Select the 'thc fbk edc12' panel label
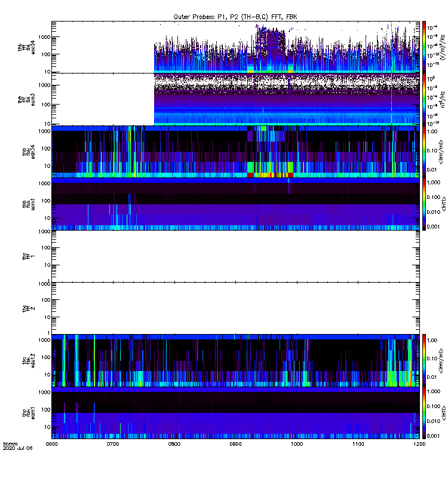Screen dimensions: 448x478 (x=29, y=361)
